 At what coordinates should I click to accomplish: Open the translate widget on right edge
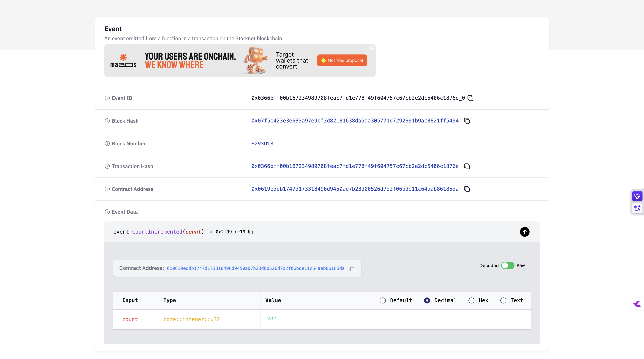[x=637, y=208]
